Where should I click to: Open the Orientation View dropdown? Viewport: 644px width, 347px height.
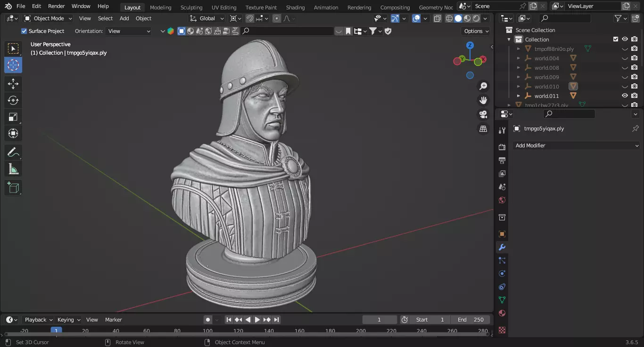129,31
